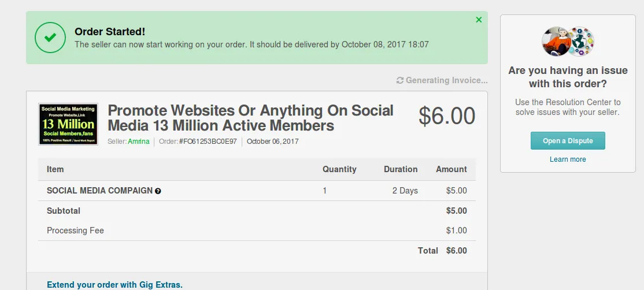Click the Open a Dispute button

[x=568, y=141]
